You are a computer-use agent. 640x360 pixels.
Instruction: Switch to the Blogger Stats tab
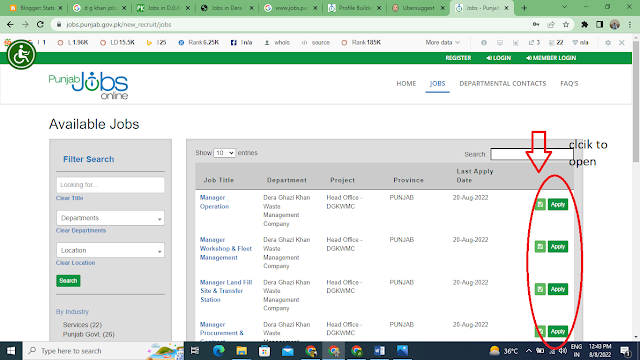pyautogui.click(x=36, y=8)
